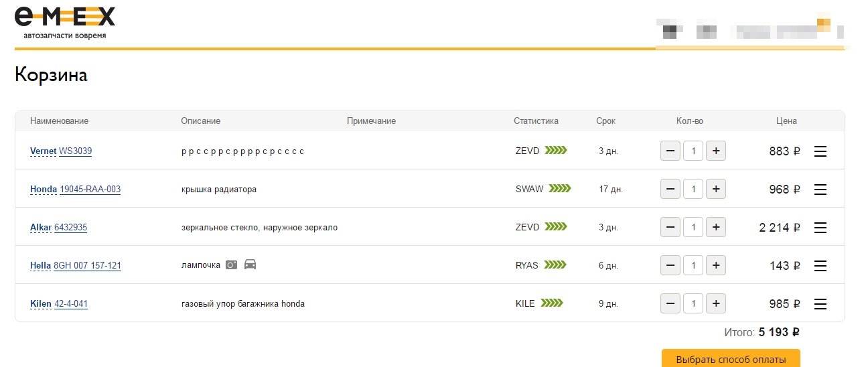This screenshot has width=868, height=367.
Task: Click ZEVD statistics arrows for Vernet
Action: [555, 151]
